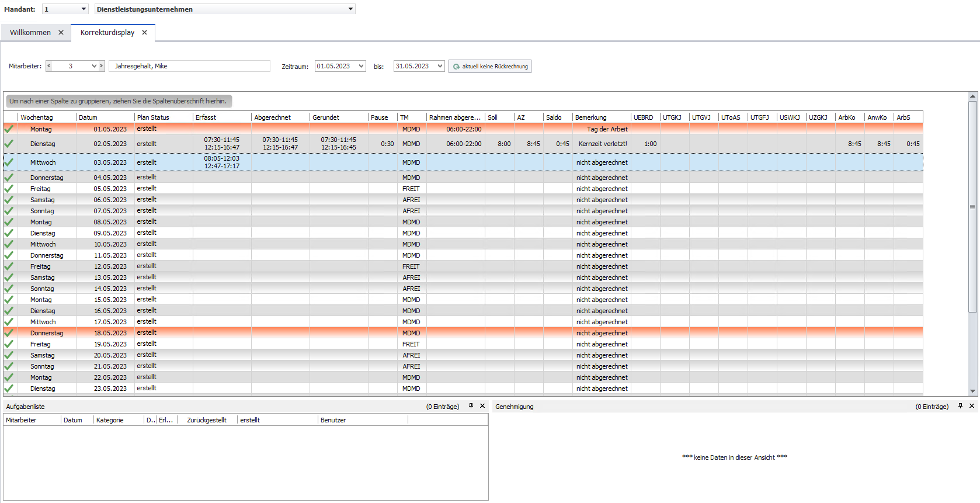The height and width of the screenshot is (503, 980).
Task: Close the Willkommen tab with its X
Action: coord(61,33)
